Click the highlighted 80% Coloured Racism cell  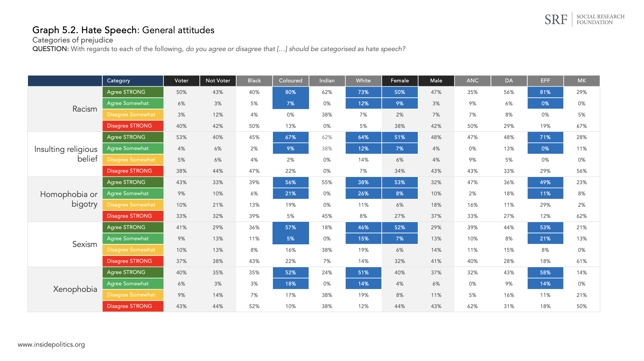tap(291, 92)
